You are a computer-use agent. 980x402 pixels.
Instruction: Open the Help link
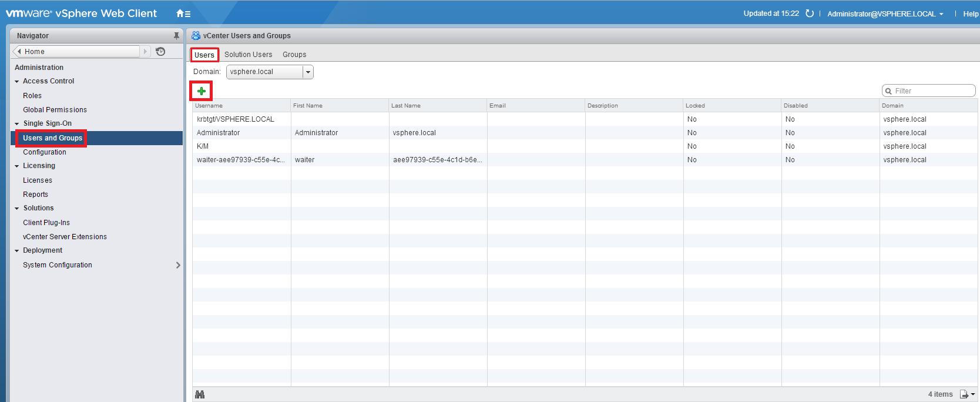pos(971,14)
